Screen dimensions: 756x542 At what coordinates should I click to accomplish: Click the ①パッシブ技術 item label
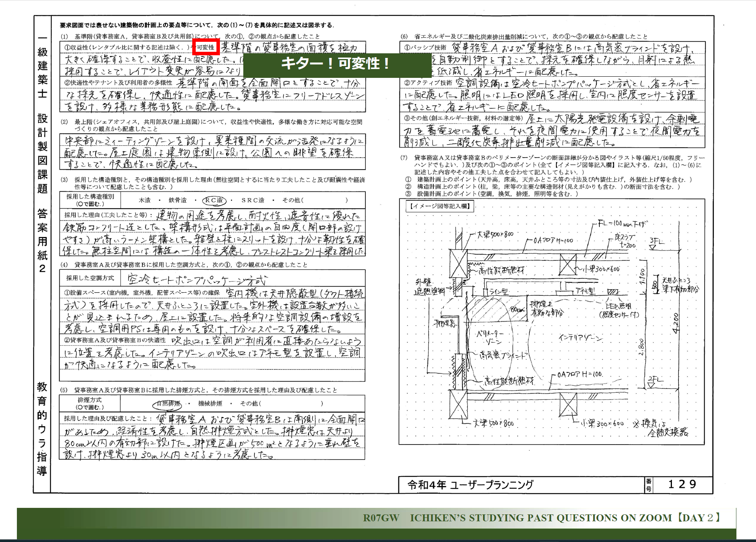tap(426, 48)
